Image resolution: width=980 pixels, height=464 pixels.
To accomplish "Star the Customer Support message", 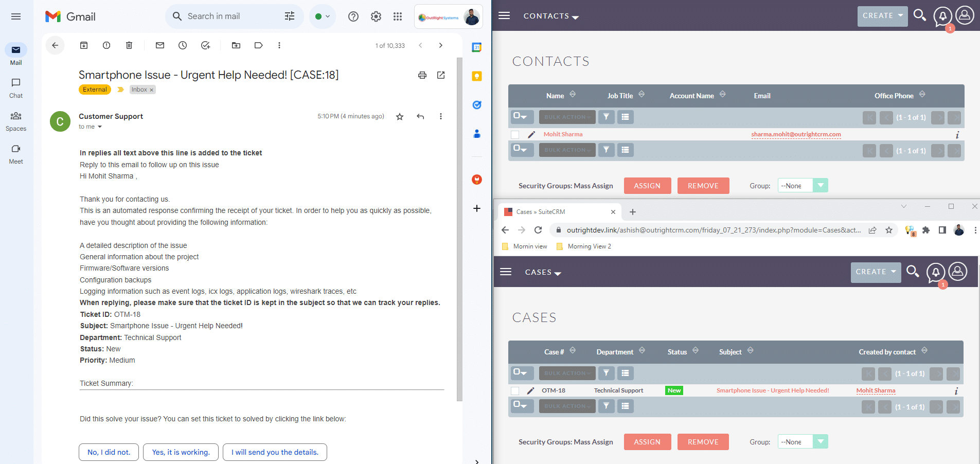I will [x=400, y=117].
